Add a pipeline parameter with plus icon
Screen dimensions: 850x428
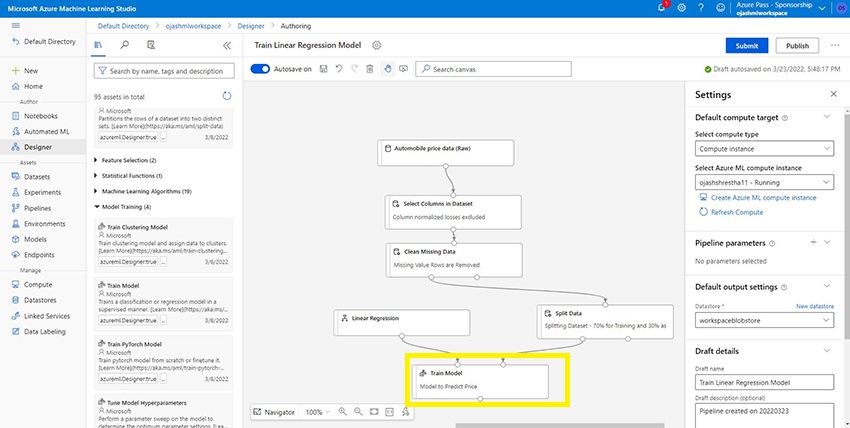(x=813, y=242)
